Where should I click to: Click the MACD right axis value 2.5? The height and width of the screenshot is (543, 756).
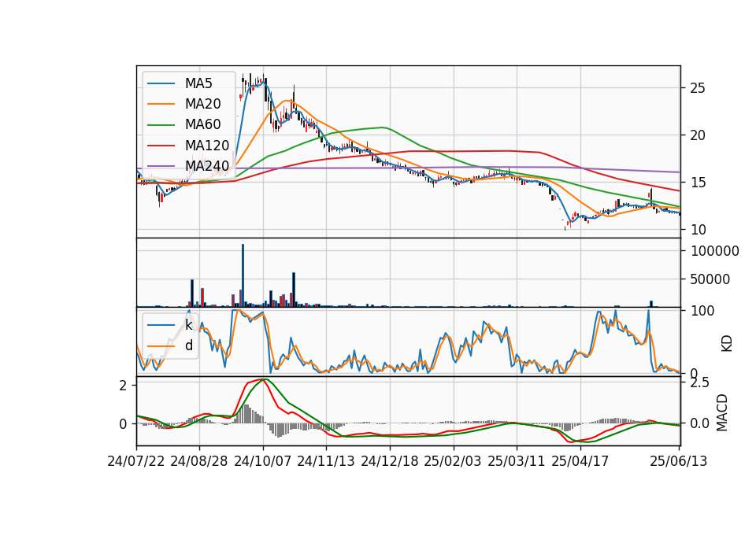tap(699, 383)
